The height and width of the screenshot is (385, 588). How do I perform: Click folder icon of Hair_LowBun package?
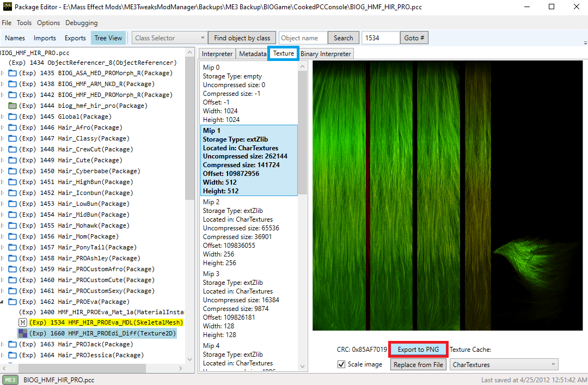(13, 204)
